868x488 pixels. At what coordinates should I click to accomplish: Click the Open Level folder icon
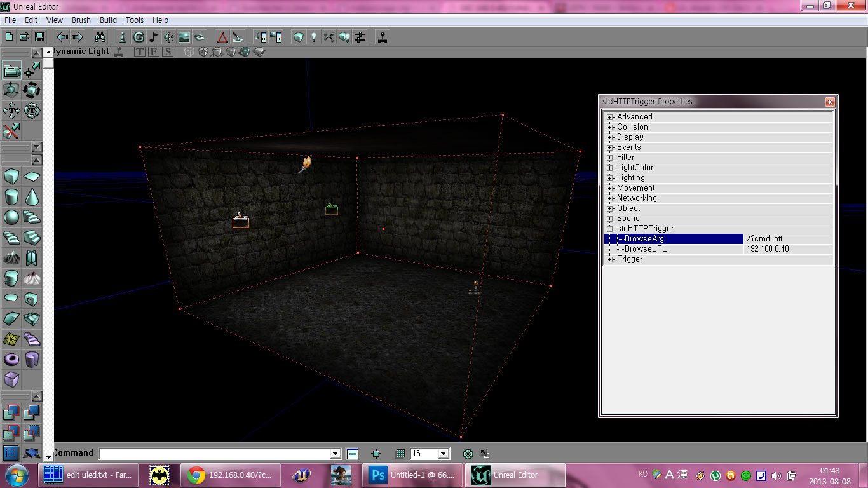24,37
